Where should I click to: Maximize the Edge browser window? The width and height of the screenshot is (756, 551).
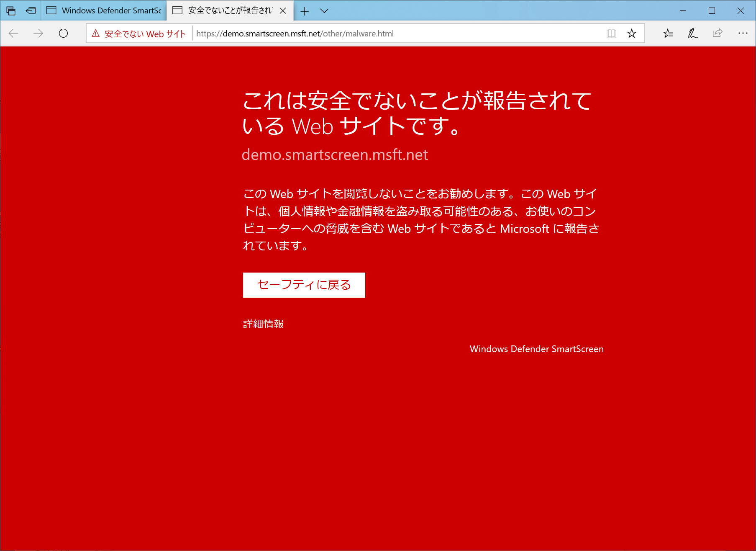[712, 11]
